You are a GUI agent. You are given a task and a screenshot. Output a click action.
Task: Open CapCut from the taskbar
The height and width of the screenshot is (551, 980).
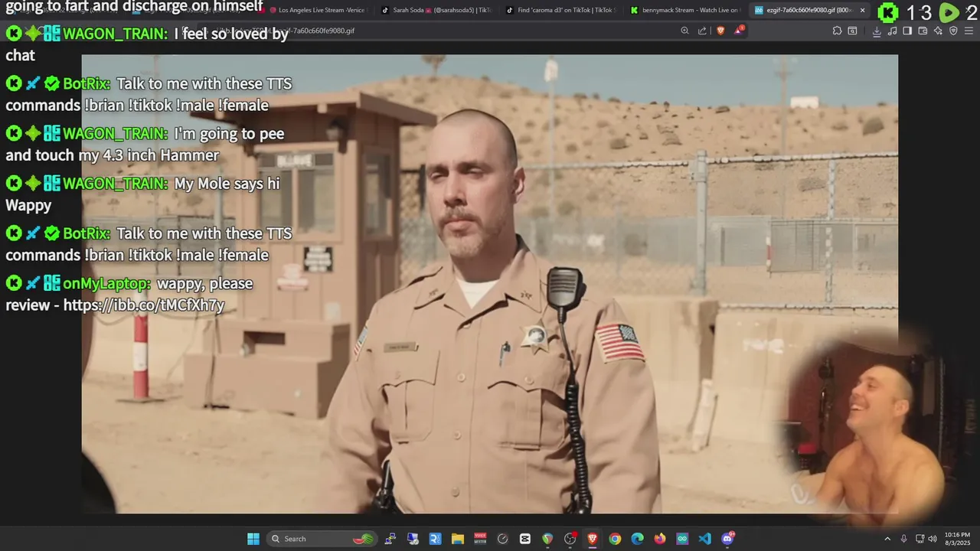[525, 539]
